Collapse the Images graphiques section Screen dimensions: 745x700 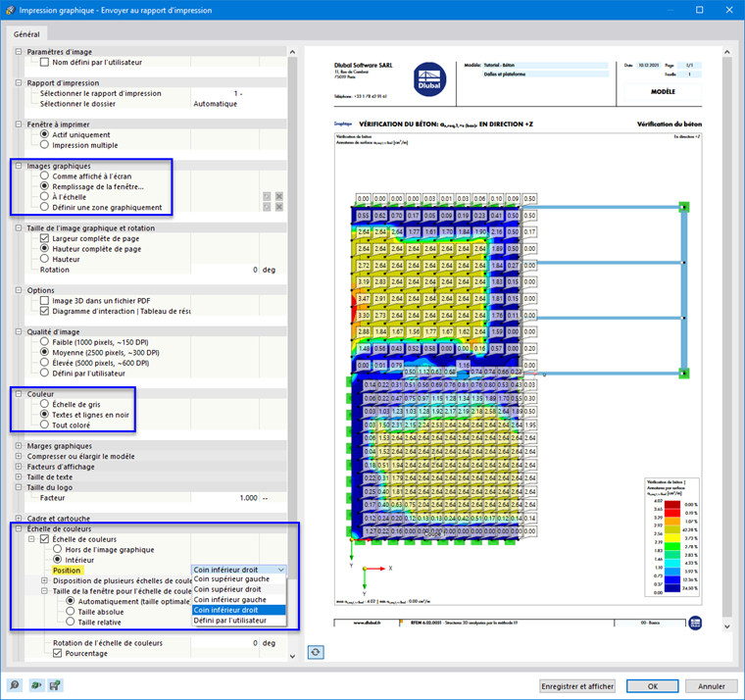click(18, 166)
